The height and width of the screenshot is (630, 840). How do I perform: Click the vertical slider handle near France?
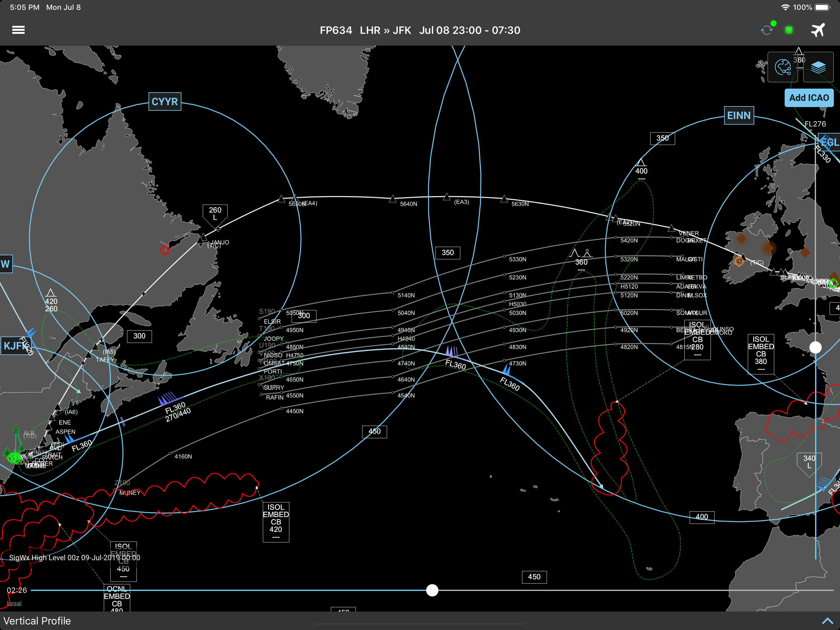tap(815, 347)
